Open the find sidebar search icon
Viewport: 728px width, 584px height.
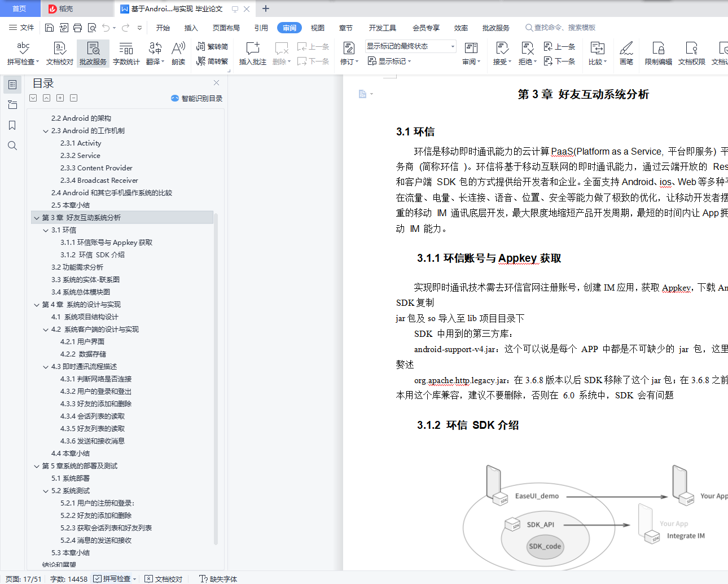click(x=12, y=146)
